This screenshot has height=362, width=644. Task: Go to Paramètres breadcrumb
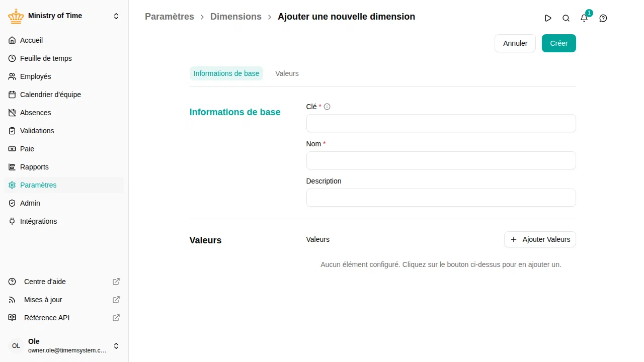pos(170,17)
